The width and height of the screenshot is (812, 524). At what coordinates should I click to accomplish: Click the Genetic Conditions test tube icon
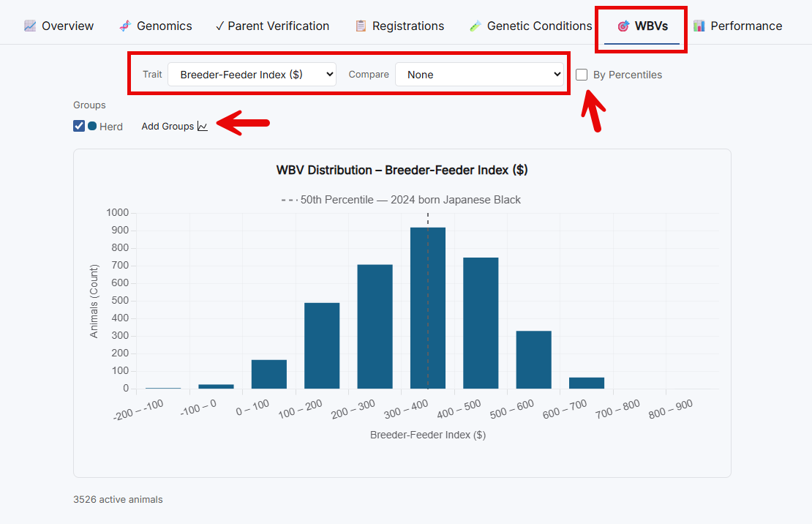coord(475,26)
